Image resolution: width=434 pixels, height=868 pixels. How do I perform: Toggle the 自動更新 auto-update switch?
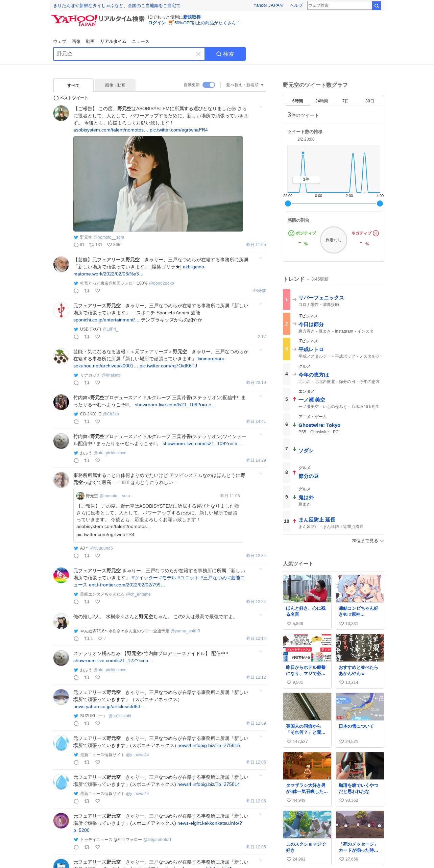(x=209, y=85)
